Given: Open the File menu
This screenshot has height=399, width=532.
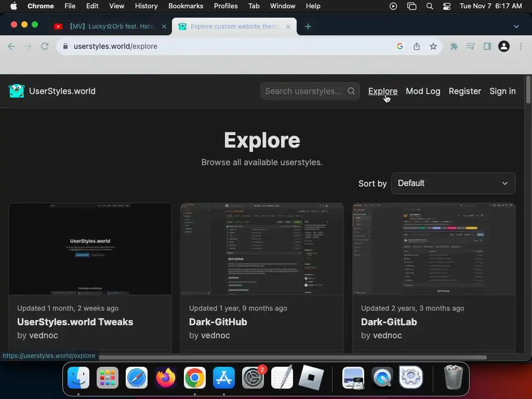Looking at the screenshot, I should 70,6.
